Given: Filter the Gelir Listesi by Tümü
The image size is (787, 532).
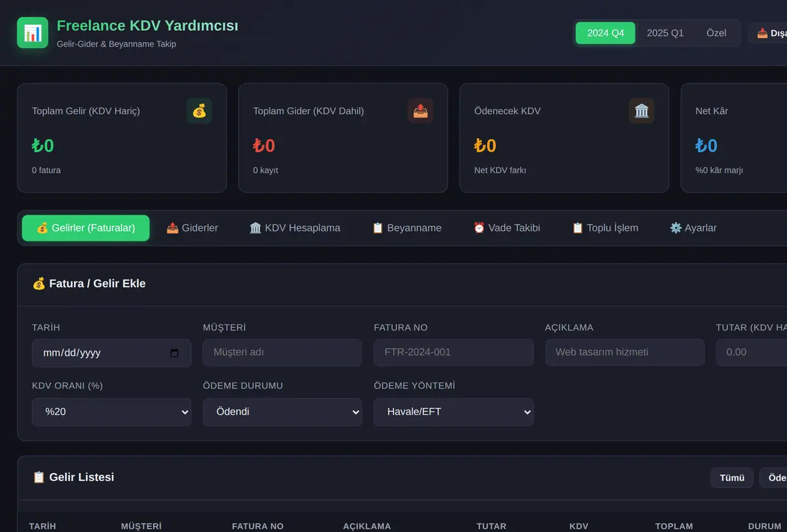Looking at the screenshot, I should click(732, 478).
